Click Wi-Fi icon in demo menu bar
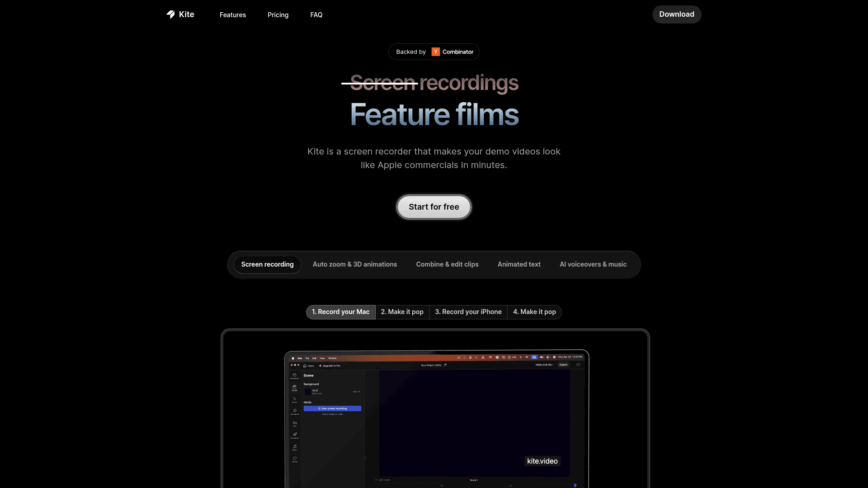 527,357
